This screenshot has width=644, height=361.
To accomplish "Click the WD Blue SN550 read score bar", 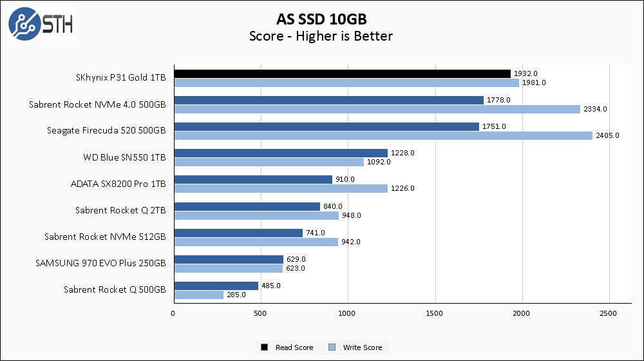I will pyautogui.click(x=281, y=153).
